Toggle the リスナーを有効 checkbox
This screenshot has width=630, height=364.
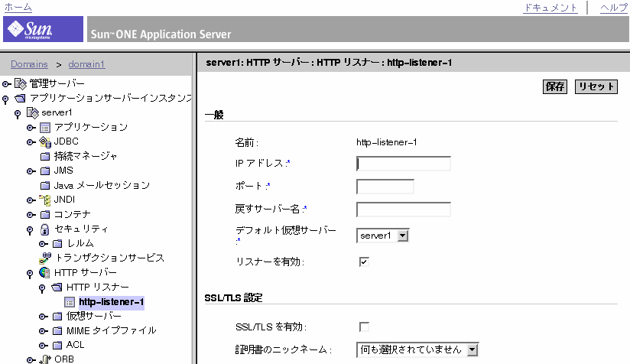pyautogui.click(x=364, y=262)
